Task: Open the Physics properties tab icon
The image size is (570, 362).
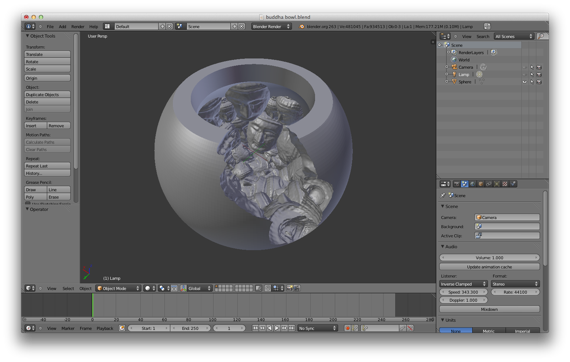Action: coord(513,184)
